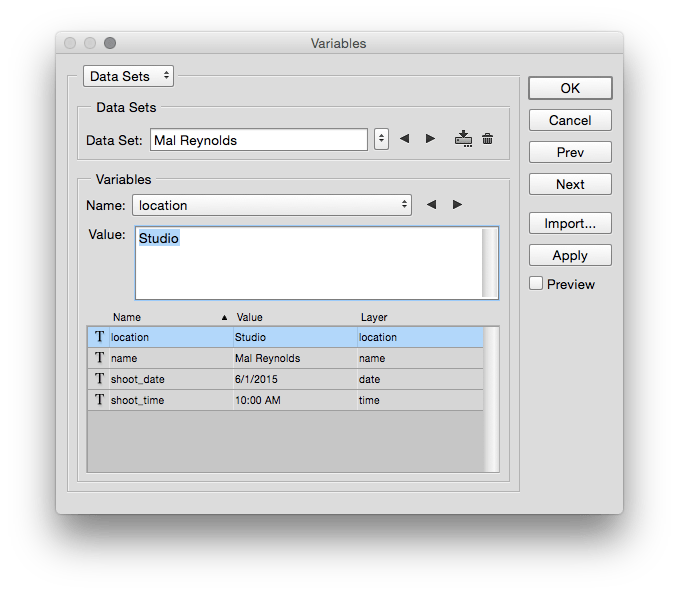Delete data set with trash icon
This screenshot has width=679, height=594.
coord(488,139)
